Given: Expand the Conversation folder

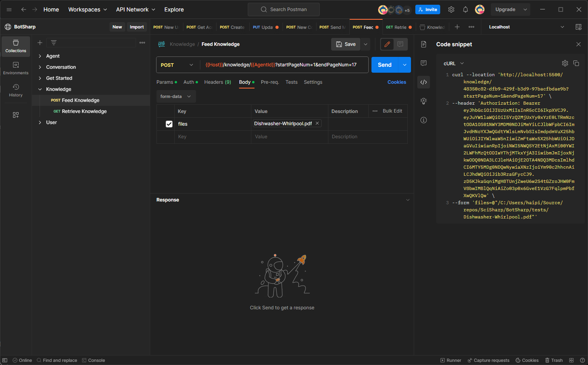Looking at the screenshot, I should [x=40, y=67].
